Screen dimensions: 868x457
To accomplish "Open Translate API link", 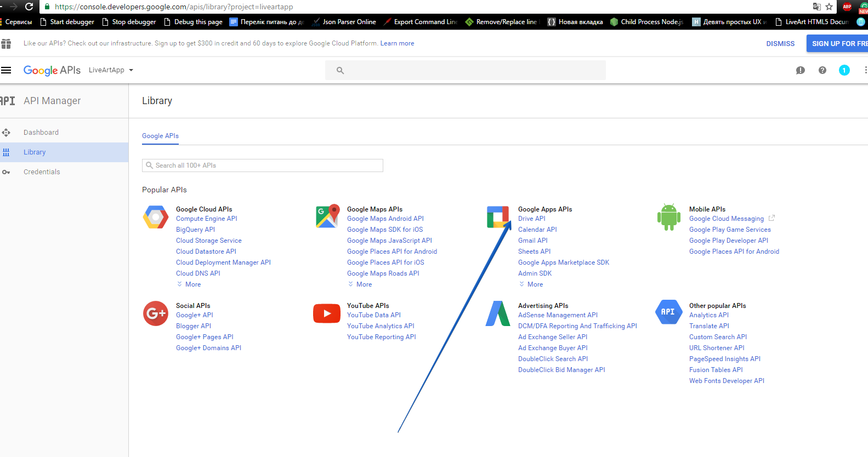I will coord(709,326).
